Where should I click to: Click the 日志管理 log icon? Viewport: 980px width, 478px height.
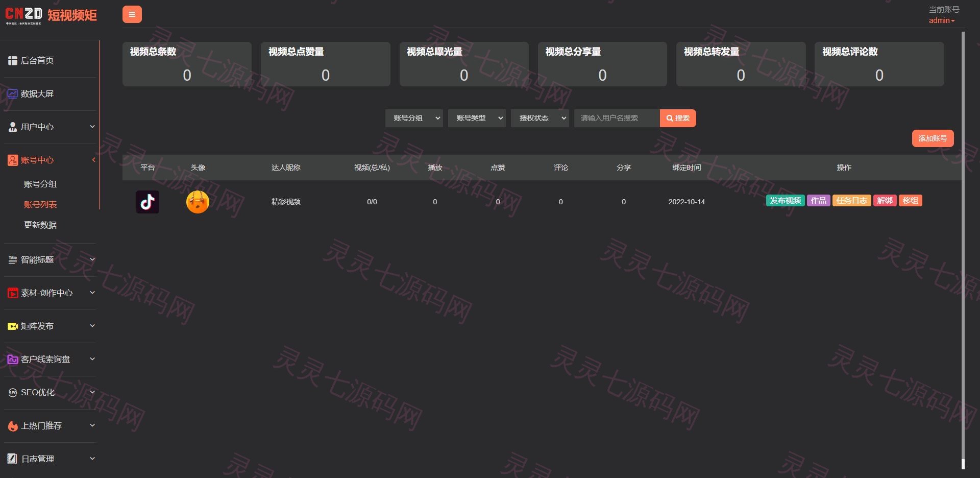click(x=13, y=459)
